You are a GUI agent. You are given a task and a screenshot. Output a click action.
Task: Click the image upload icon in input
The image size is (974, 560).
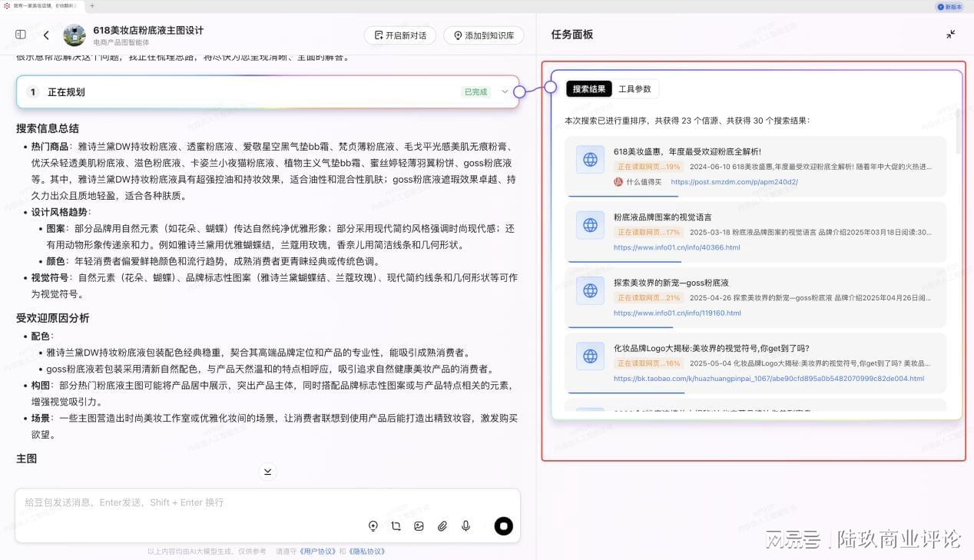419,526
